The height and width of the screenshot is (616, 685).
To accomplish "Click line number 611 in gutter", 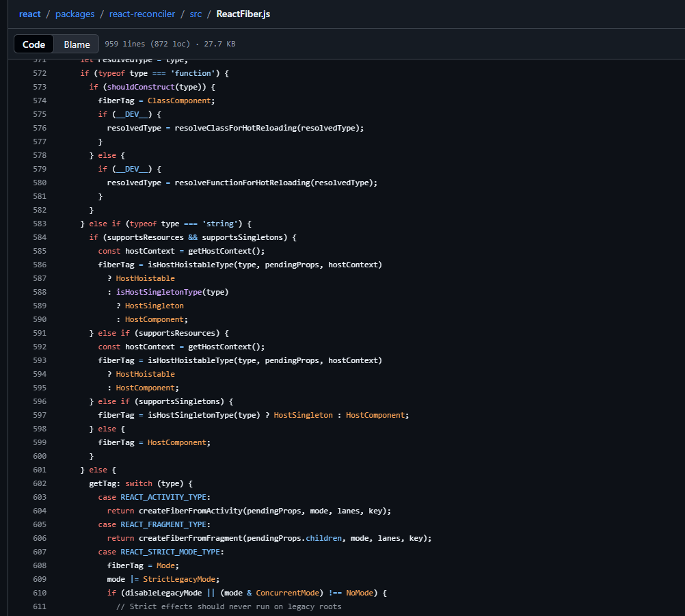I will (40, 606).
